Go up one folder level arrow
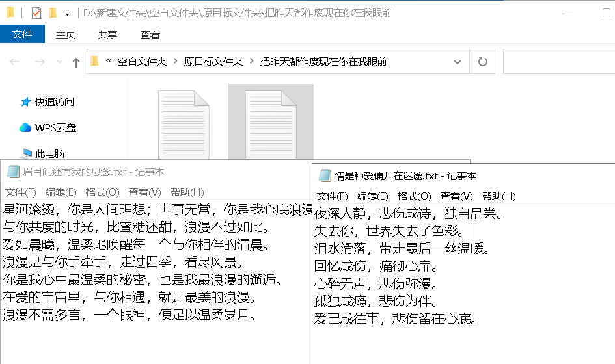Screen dimensions: 615x364 point(76,62)
